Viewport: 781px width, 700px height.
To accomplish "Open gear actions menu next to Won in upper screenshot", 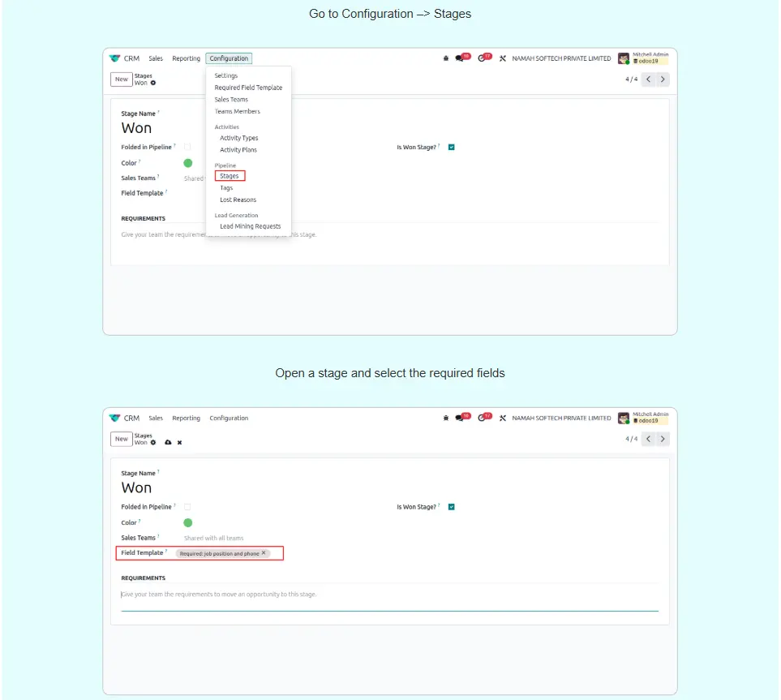I will click(153, 83).
